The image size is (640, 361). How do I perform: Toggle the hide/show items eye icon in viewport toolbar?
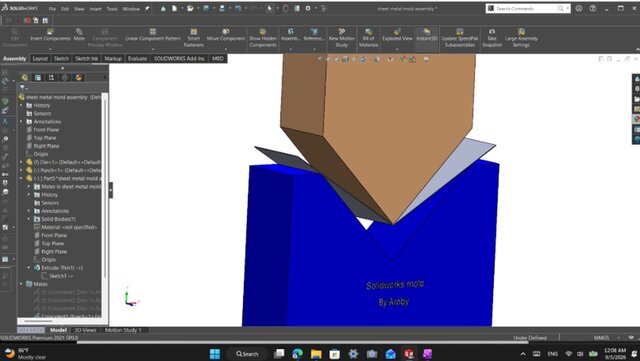(x=390, y=59)
